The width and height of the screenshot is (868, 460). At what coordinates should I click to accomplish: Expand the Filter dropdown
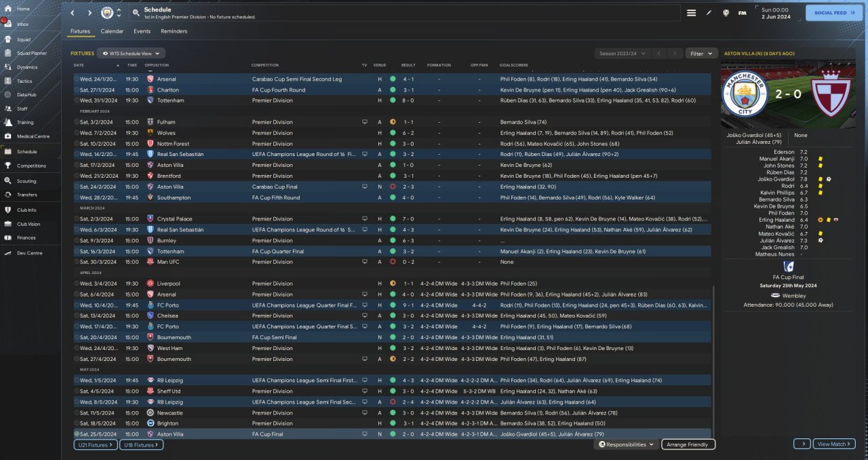[701, 53]
